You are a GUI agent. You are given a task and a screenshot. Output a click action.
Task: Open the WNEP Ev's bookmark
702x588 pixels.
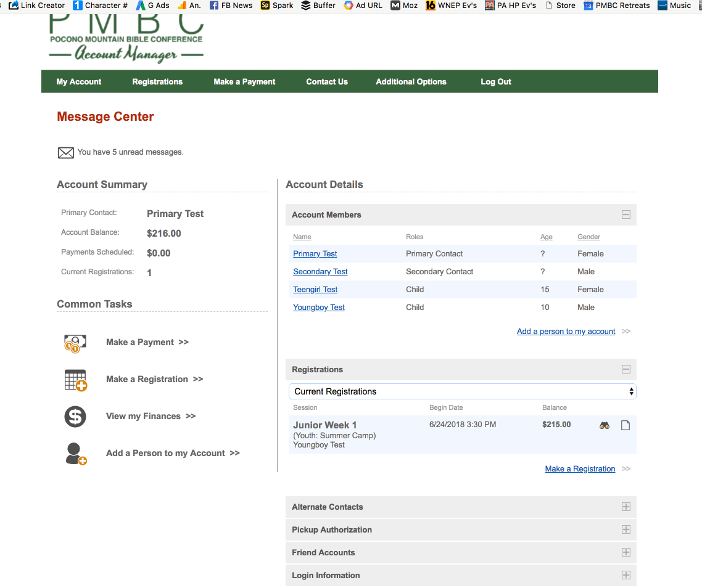click(452, 6)
